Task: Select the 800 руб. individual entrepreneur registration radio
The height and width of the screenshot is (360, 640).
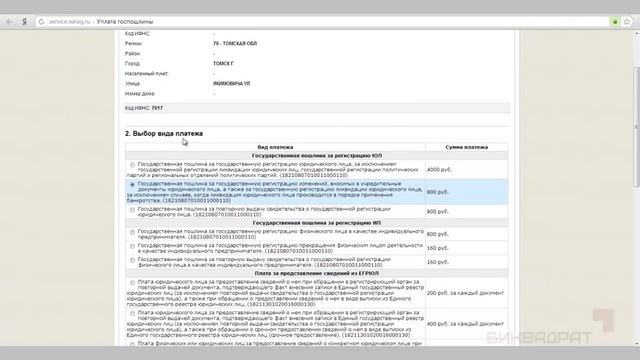Action: coord(132,232)
